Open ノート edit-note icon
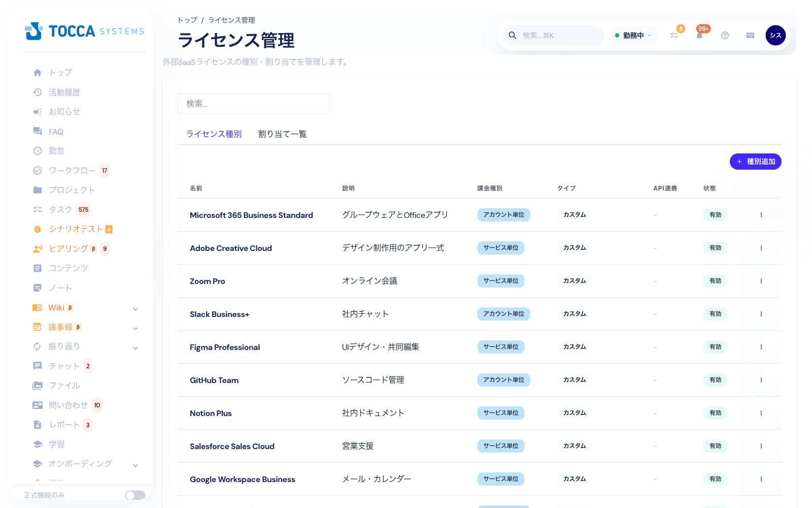This screenshot has width=812, height=508. 38,288
